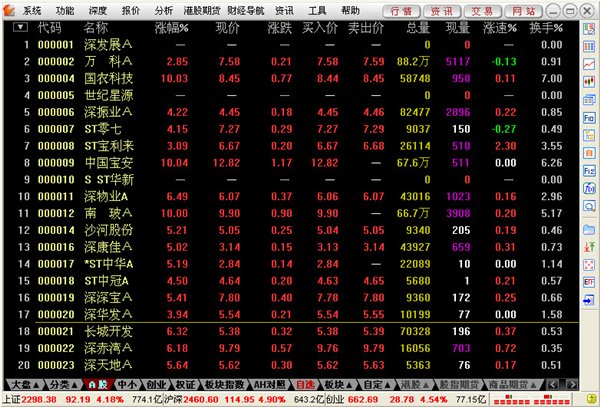Open the formula f(x) icon in the sidebar
This screenshot has height=407, width=600.
pos(589,188)
